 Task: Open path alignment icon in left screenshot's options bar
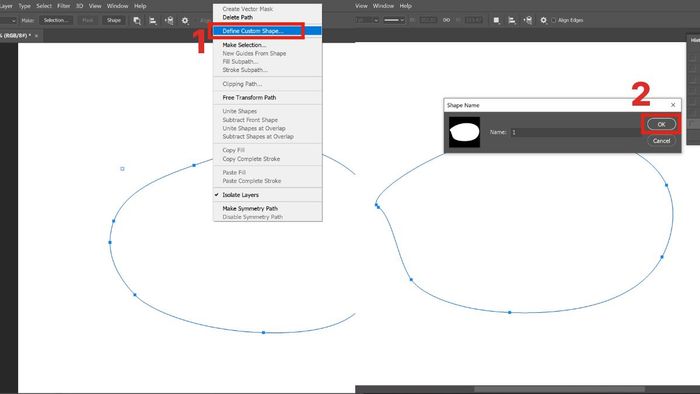pyautogui.click(x=153, y=21)
